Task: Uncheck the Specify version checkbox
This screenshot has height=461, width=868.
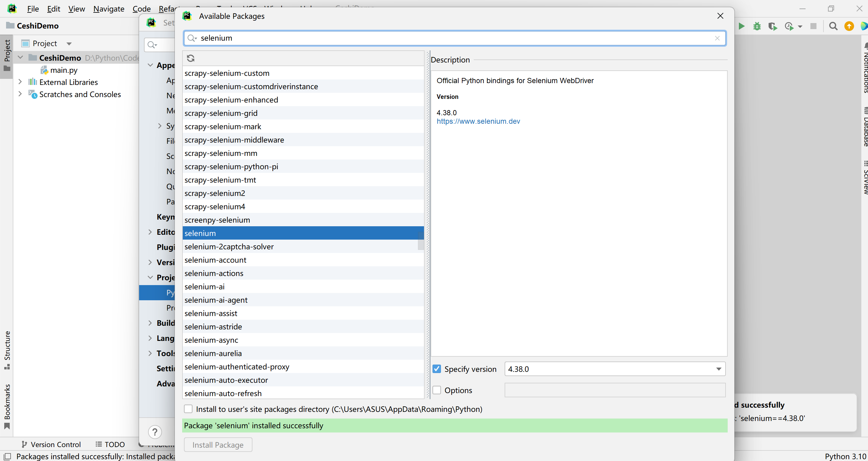Action: coord(437,369)
